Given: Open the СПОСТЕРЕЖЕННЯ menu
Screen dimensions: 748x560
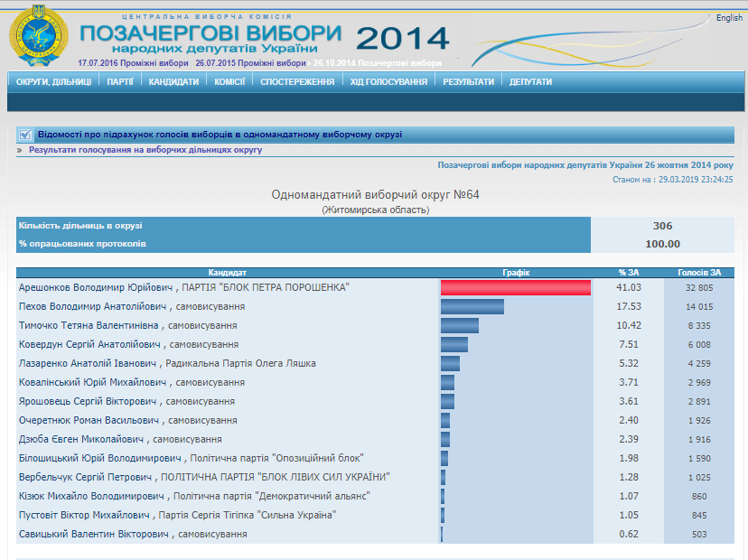Looking at the screenshot, I should 297,81.
